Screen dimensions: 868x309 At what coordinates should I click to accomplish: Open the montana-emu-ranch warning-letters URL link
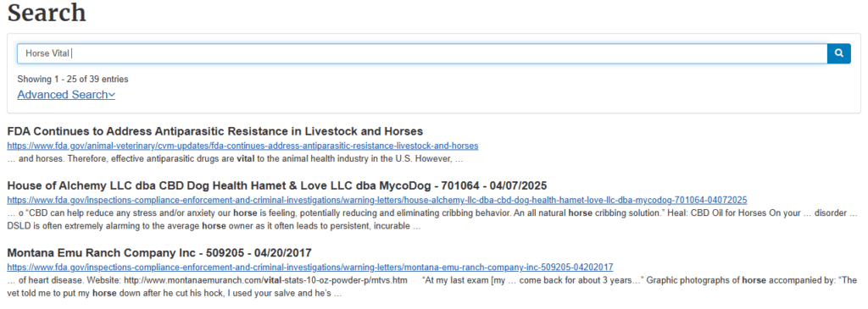(x=310, y=267)
